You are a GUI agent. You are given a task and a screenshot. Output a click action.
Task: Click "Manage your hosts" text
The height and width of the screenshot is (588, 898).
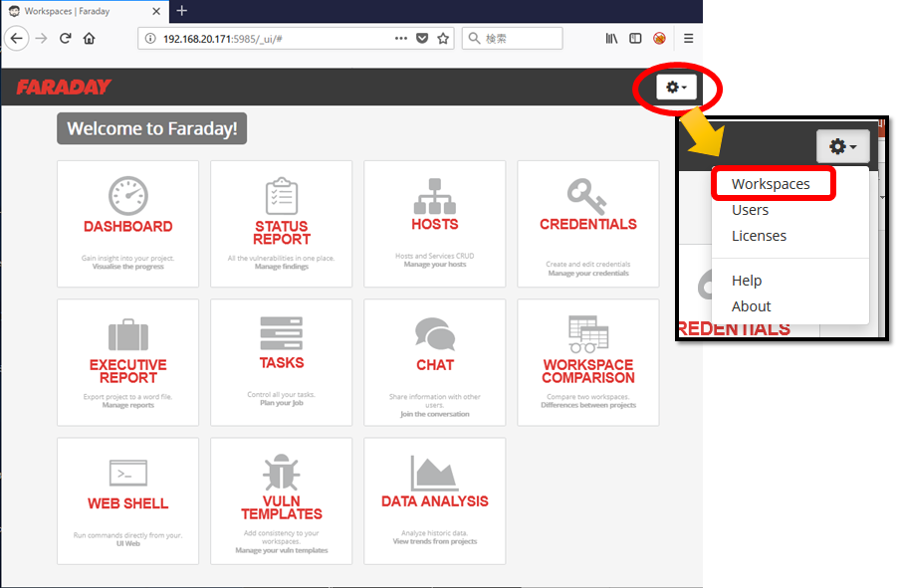click(x=435, y=265)
